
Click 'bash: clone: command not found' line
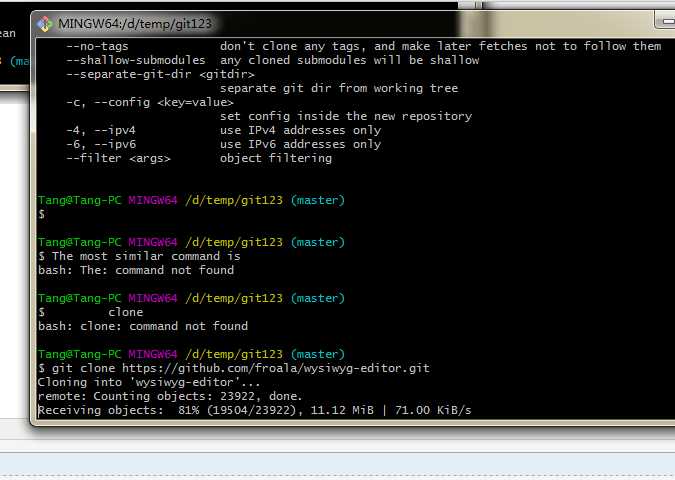pyautogui.click(x=143, y=326)
